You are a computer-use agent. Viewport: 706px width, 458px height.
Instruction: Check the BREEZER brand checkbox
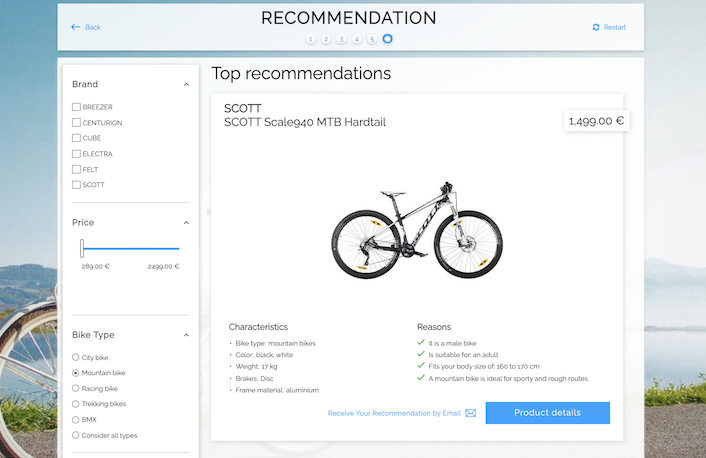pyautogui.click(x=76, y=107)
